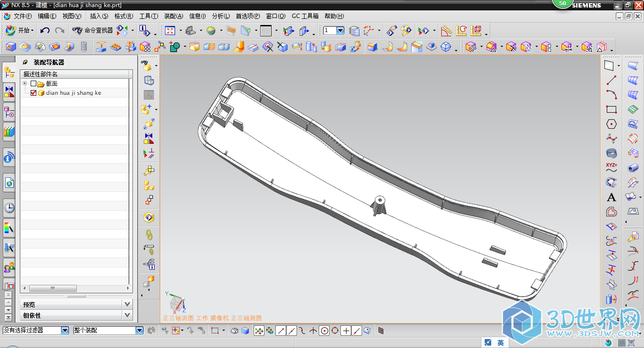Click the background color swatch

[x=266, y=31]
